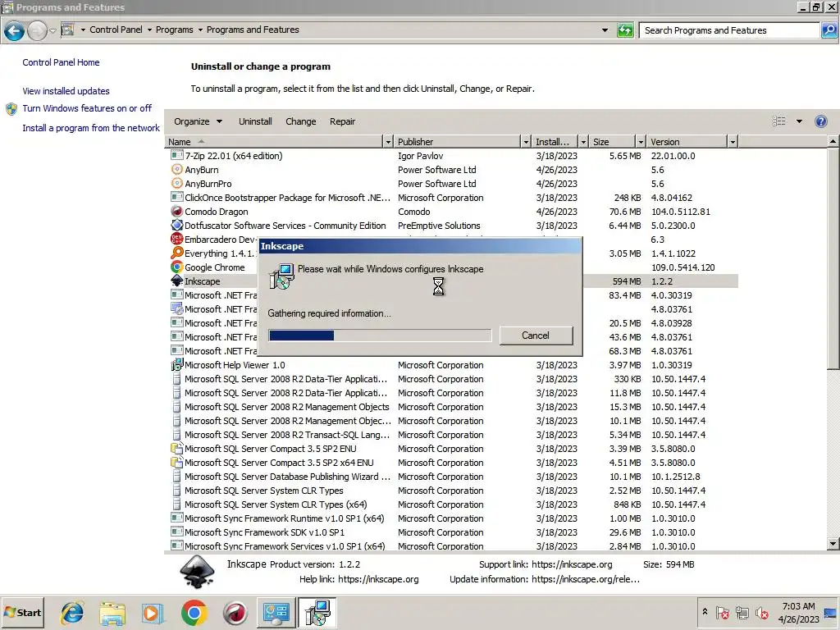Select the Google Chrome list icon

pyautogui.click(x=177, y=267)
